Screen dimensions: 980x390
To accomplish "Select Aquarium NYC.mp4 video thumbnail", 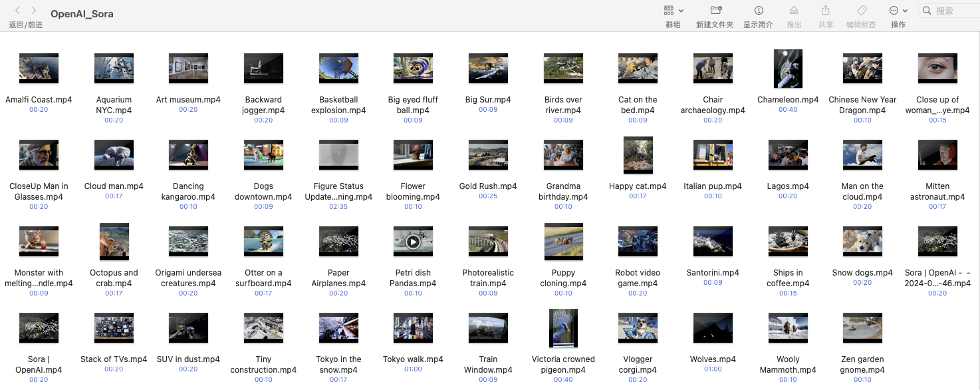I will (x=114, y=69).
